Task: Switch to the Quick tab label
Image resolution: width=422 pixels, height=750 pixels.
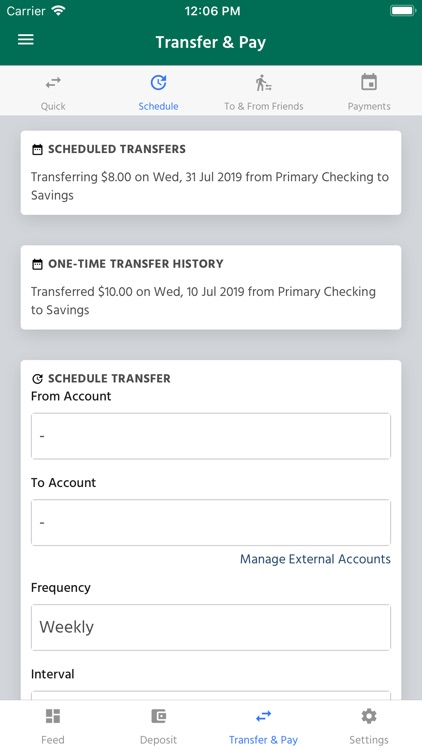Action: tap(53, 106)
